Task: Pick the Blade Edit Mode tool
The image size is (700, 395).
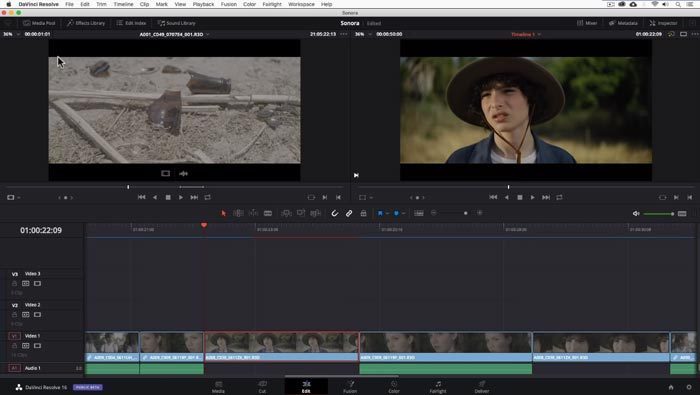Action: 268,213
